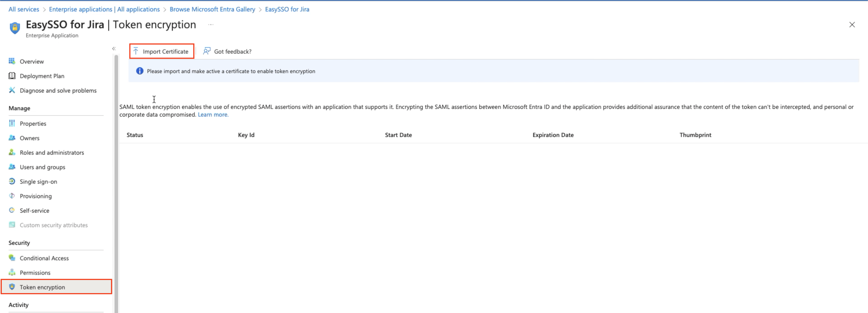Click the Properties bars icon
This screenshot has height=313, width=868.
[x=12, y=123]
